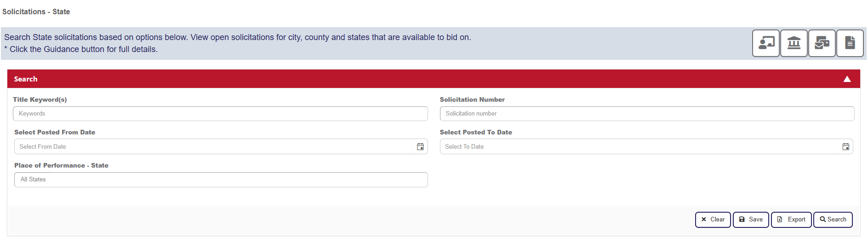Collapse the Search panel with the triangle
This screenshot has height=238, width=868.
coord(847,79)
